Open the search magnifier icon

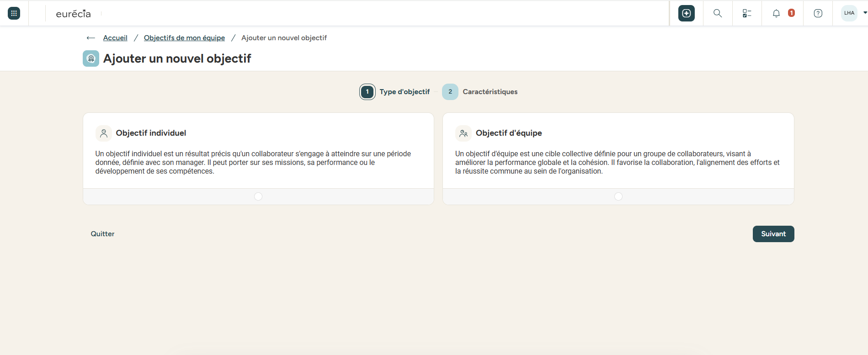(x=718, y=13)
